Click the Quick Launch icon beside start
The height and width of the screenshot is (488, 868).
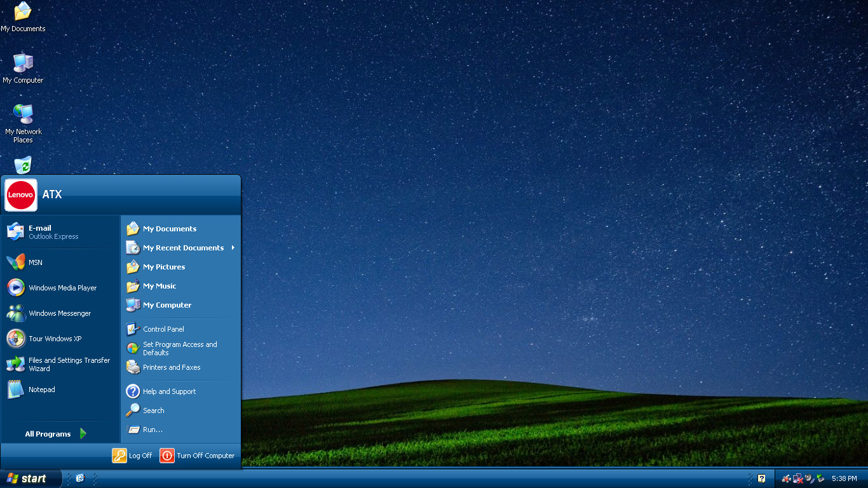click(80, 478)
